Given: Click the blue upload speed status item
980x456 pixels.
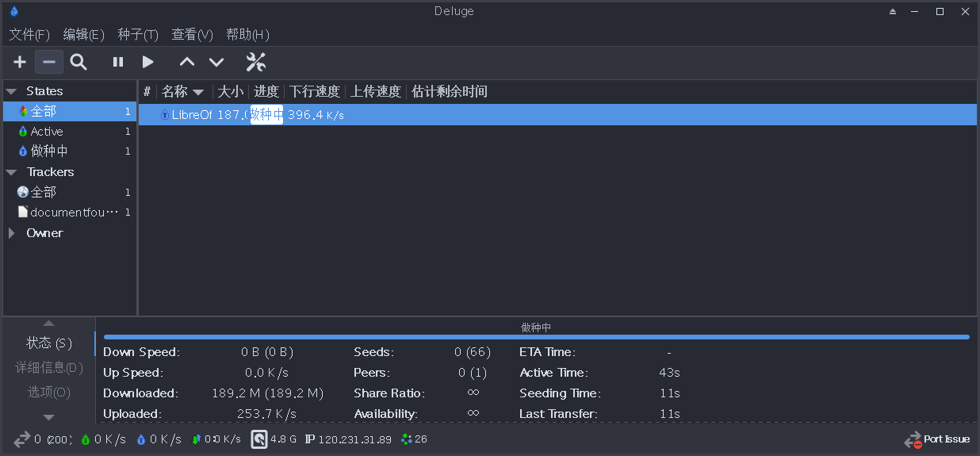Looking at the screenshot, I should (x=159, y=439).
